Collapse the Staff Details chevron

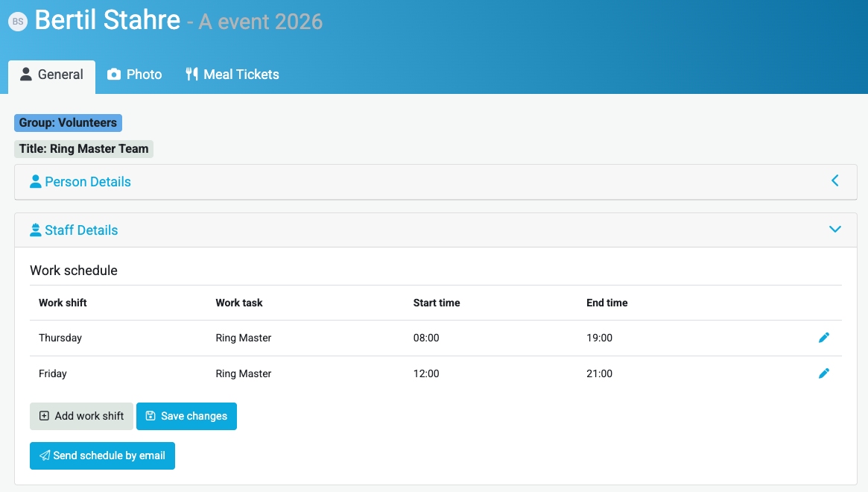[834, 230]
